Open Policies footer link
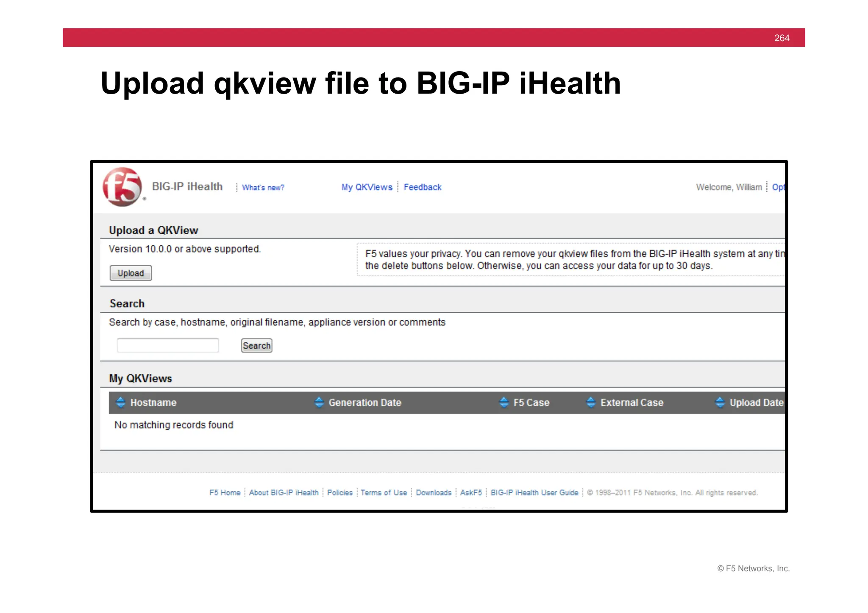The height and width of the screenshot is (613, 868). [340, 493]
